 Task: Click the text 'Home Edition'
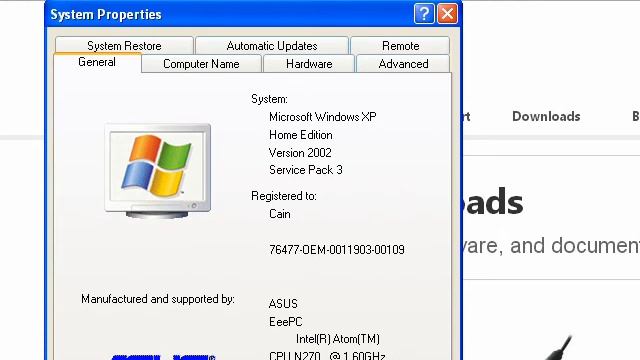tap(300, 135)
